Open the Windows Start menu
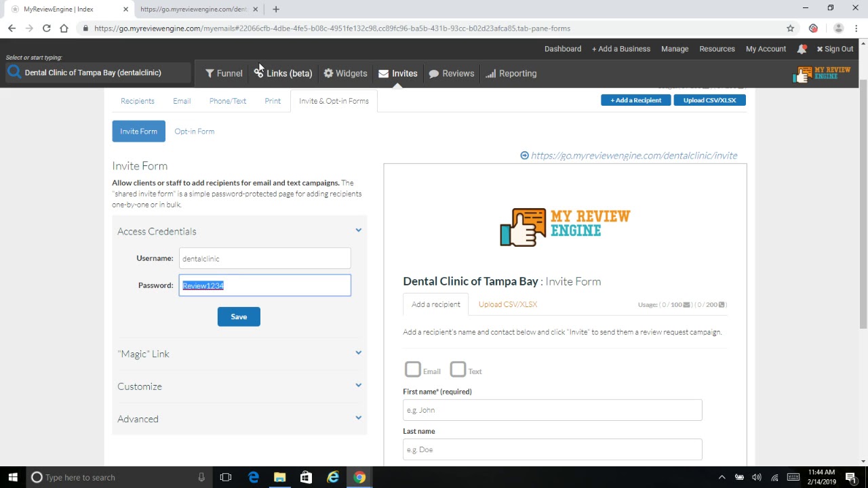The height and width of the screenshot is (488, 868). [x=13, y=477]
